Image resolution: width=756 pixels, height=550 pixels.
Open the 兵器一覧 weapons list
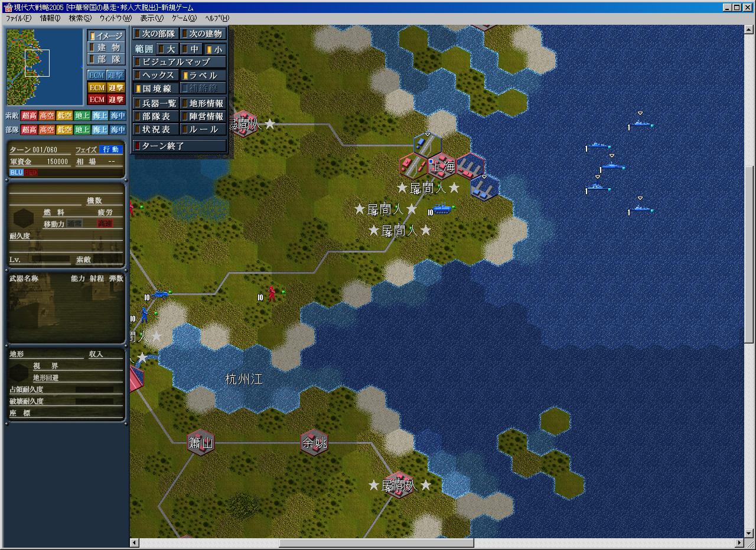(156, 103)
